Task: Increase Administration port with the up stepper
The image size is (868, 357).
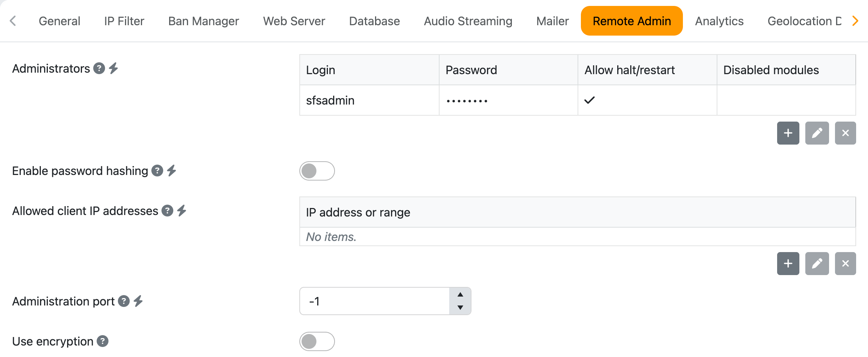Action: pos(460,295)
